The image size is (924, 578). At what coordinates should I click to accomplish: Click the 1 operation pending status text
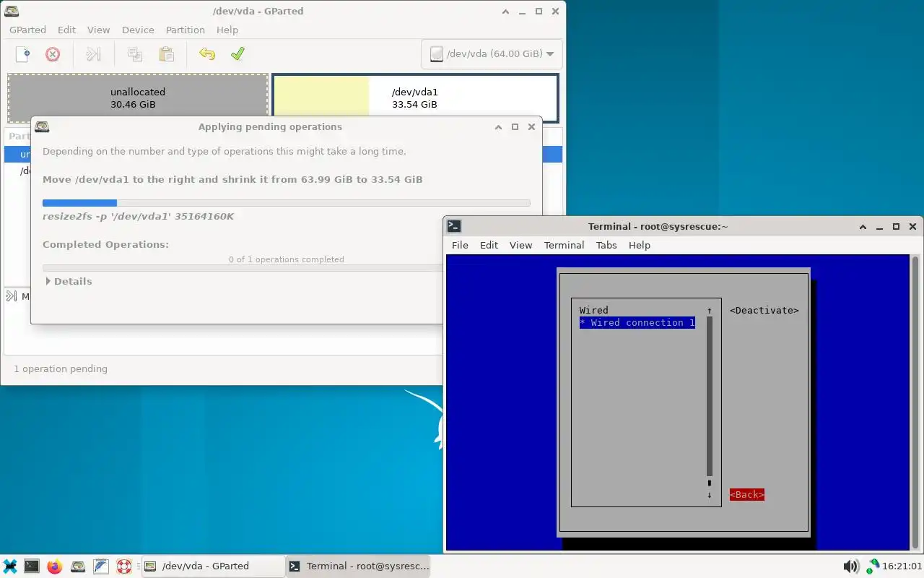pos(61,368)
